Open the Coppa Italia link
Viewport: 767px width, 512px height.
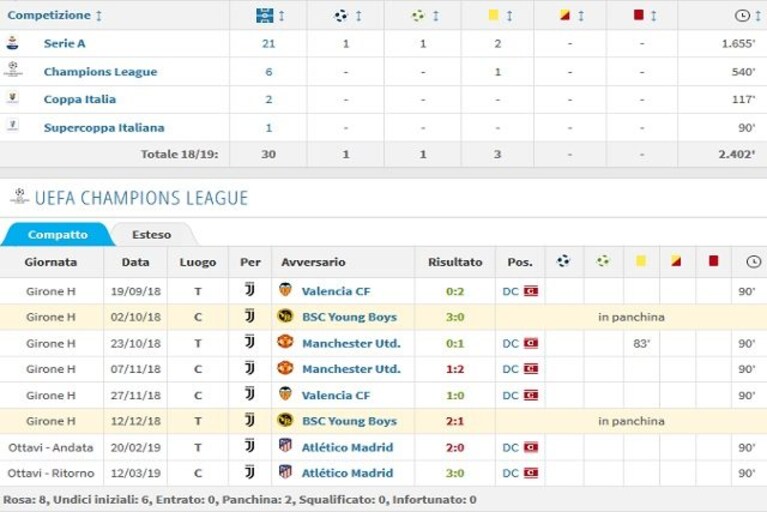coord(80,99)
